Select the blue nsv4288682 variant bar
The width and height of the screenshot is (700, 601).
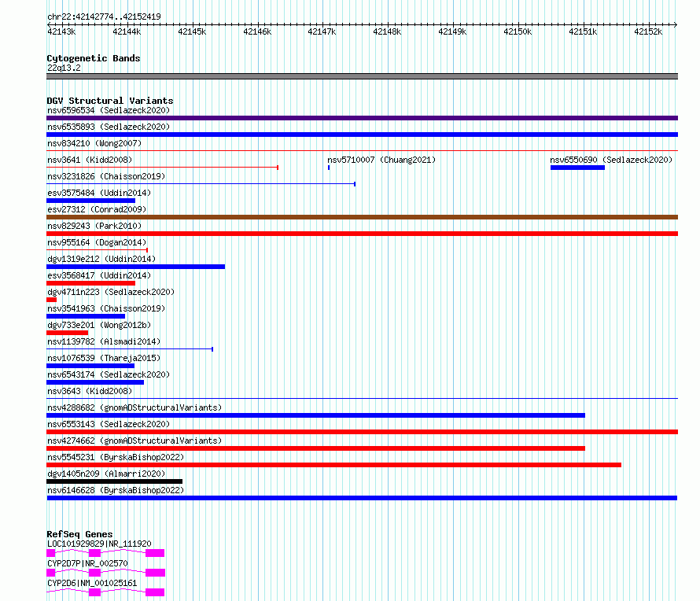pos(315,415)
